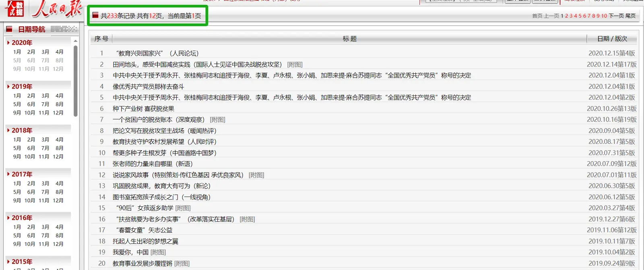Go to page 2 of results

[567, 16]
